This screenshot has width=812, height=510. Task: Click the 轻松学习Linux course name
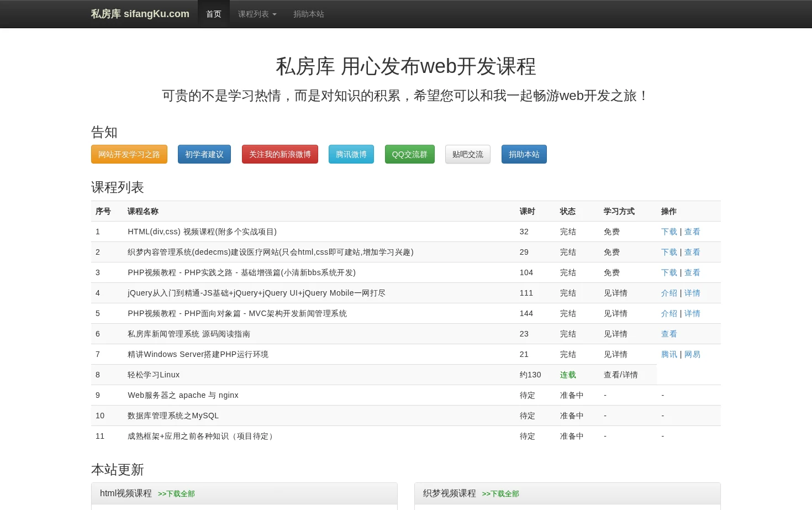click(154, 375)
